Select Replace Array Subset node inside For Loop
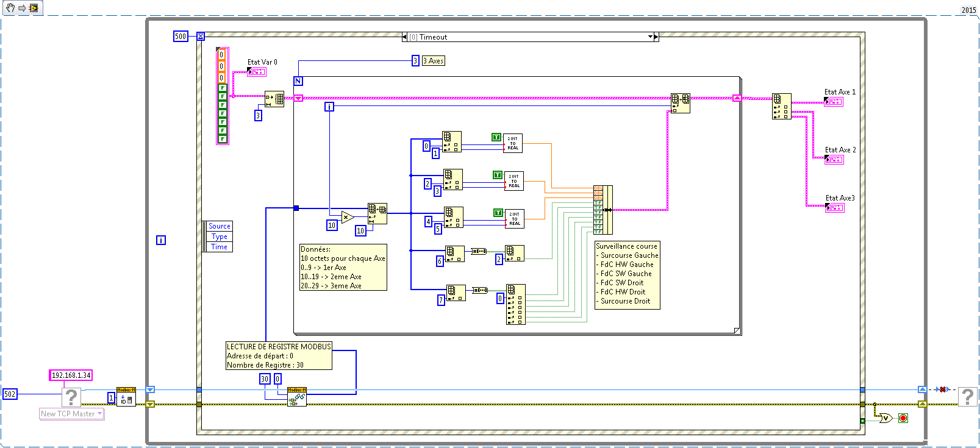The width and height of the screenshot is (980, 448). (681, 103)
